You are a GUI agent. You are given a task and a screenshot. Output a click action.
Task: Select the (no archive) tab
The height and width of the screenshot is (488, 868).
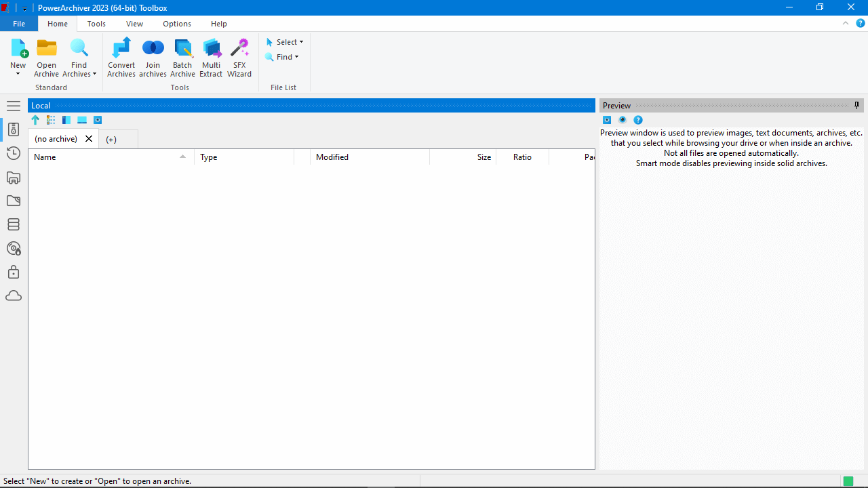tap(56, 139)
